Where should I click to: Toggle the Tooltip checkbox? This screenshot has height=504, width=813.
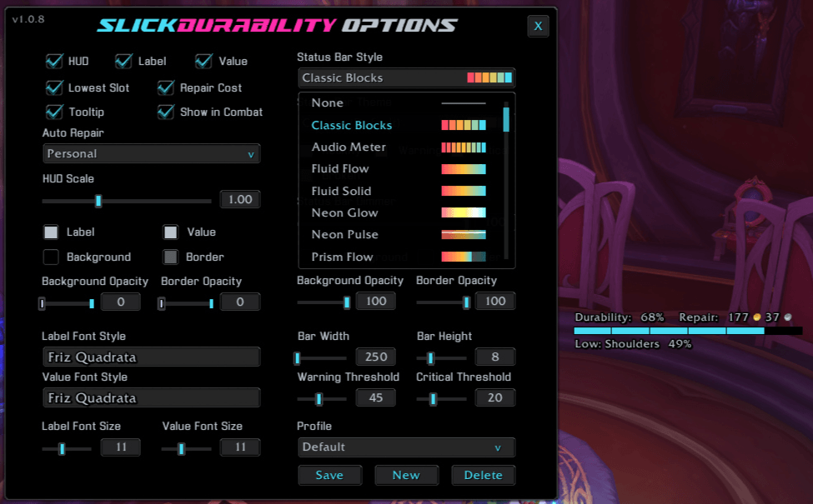coord(54,112)
